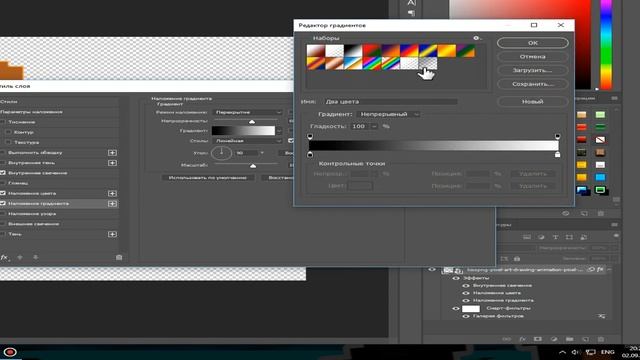The image size is (640, 360).
Task: Click plus icon beside Наложение цвета
Action: coord(112,193)
